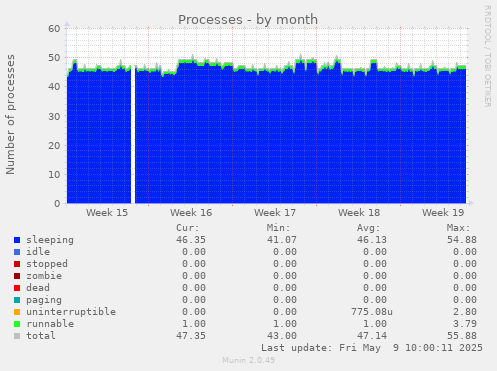The image size is (497, 371).
Task: Click the 'sleeping' legend label
Action: (50, 240)
